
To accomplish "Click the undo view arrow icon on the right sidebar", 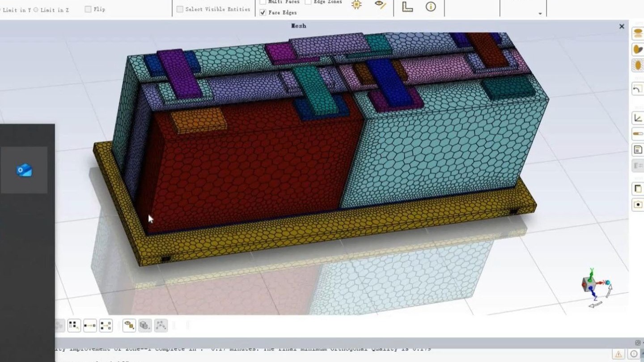I will 637,88.
